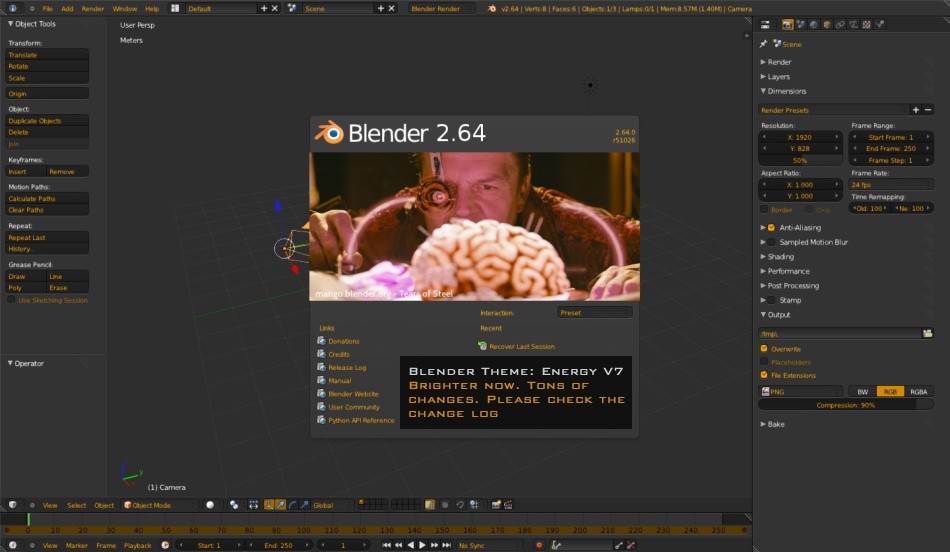The width and height of the screenshot is (950, 552).
Task: Enable the Border checkbox
Action: coord(764,209)
